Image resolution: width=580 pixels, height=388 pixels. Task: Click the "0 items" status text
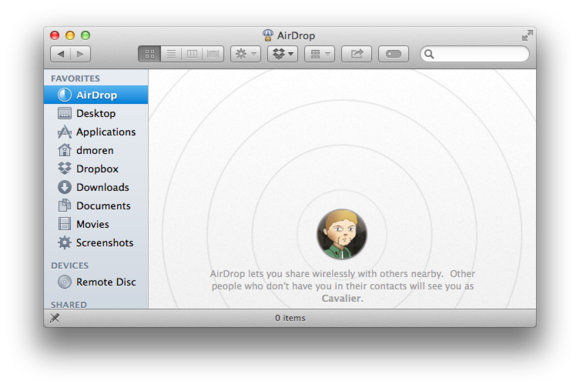290,318
